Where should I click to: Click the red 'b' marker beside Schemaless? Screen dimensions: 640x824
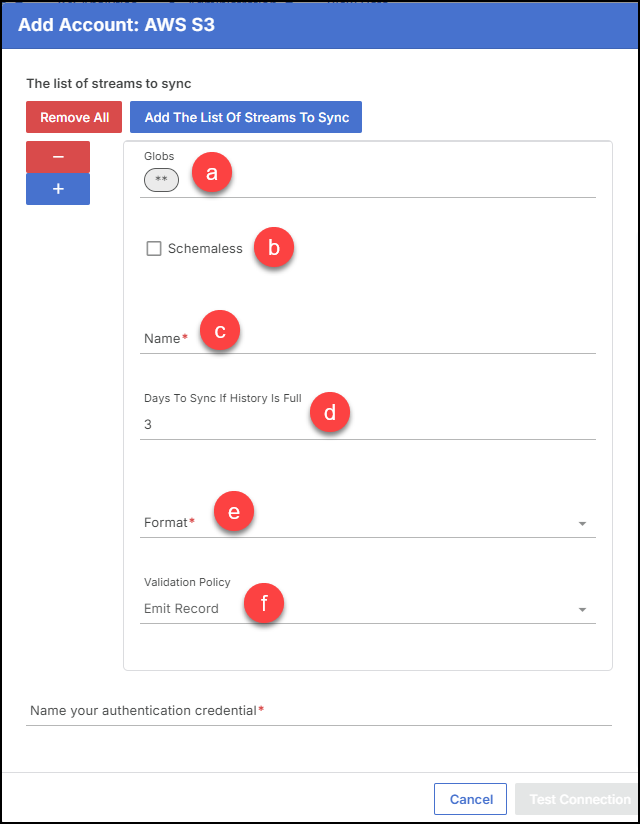[274, 247]
